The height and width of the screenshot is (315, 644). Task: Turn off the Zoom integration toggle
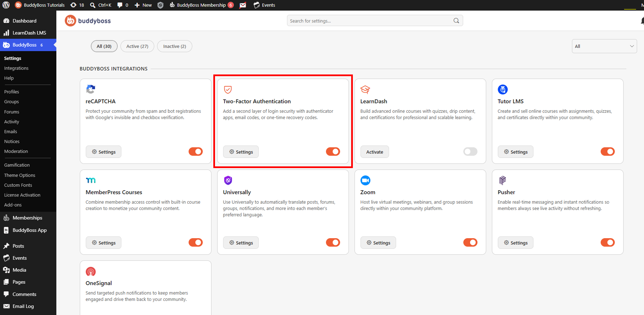tap(470, 243)
